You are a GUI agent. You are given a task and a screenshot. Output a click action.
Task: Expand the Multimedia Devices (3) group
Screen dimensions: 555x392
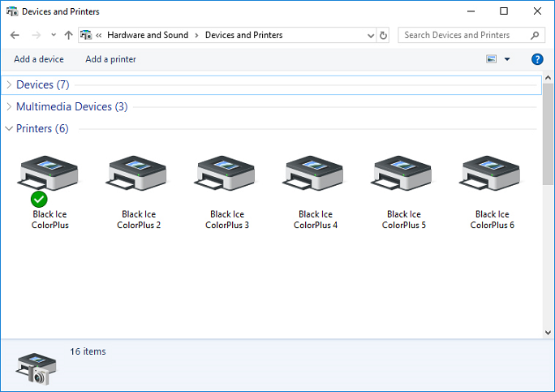click(x=9, y=106)
